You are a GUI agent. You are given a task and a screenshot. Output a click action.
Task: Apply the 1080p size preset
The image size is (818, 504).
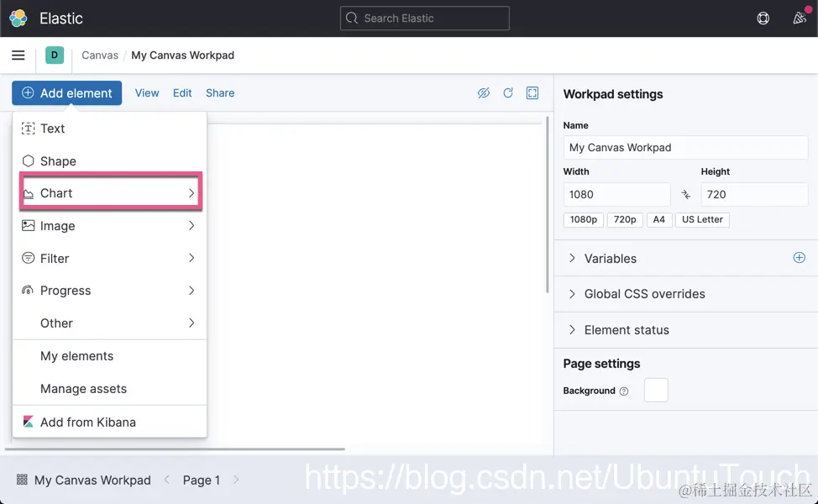tap(583, 219)
